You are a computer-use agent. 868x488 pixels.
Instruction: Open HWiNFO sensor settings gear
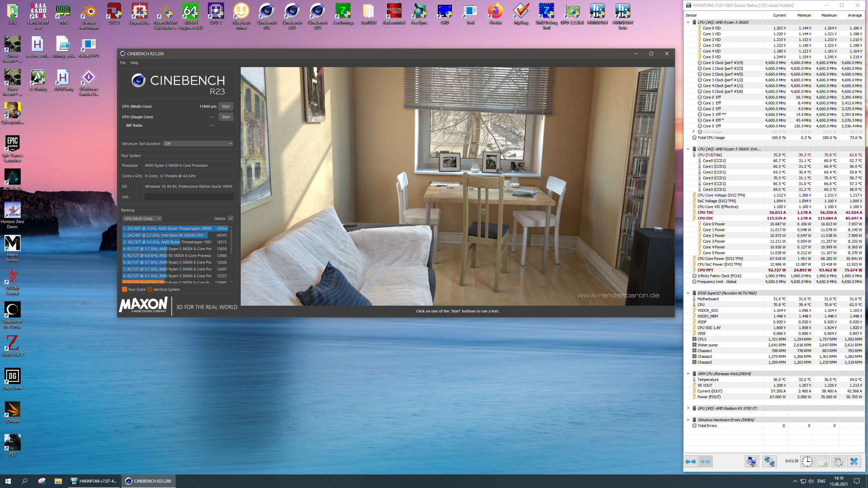click(x=838, y=461)
